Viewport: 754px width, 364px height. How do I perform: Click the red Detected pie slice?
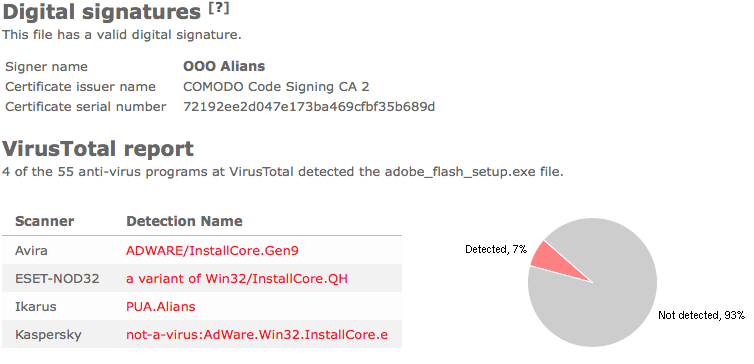[551, 260]
